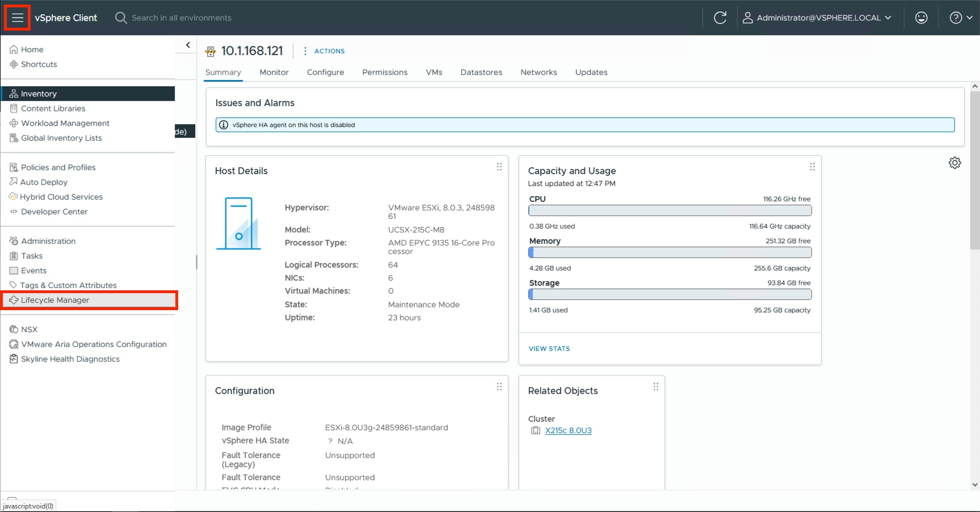
Task: Open dashboard settings gear icon
Action: (954, 163)
